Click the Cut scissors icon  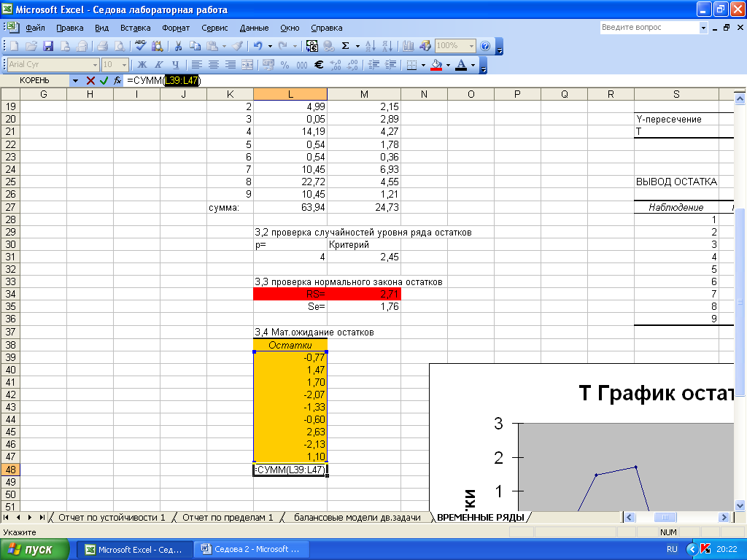pyautogui.click(x=178, y=46)
